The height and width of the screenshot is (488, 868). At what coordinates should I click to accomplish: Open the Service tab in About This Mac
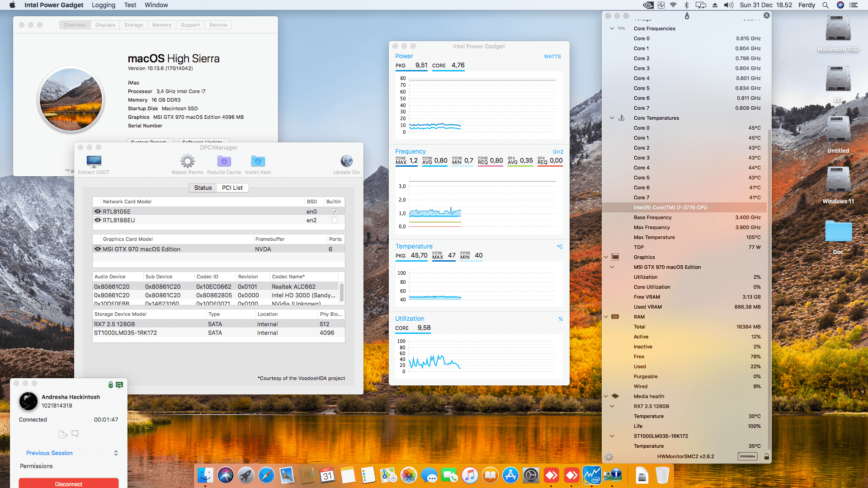tap(218, 25)
